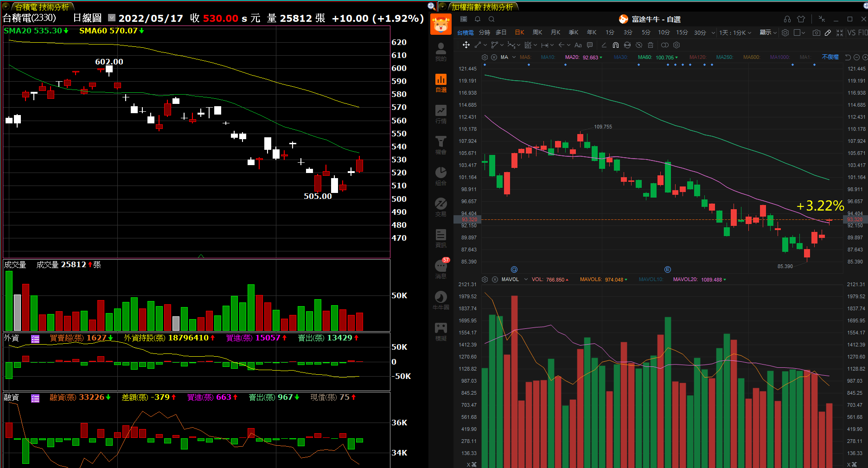Switch to the 5分 interval tab
Screen dimensions: 868x468
click(646, 32)
